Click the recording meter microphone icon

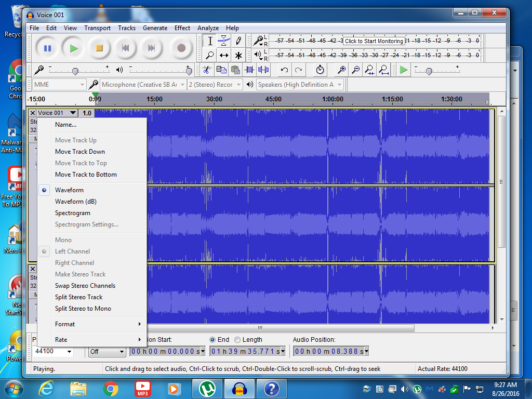259,41
